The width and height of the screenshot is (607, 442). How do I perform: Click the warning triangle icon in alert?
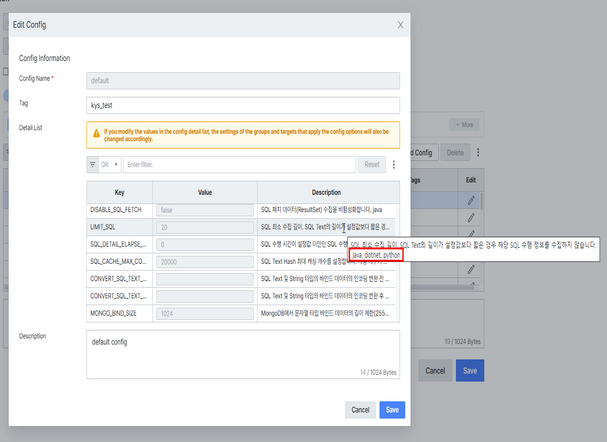96,134
